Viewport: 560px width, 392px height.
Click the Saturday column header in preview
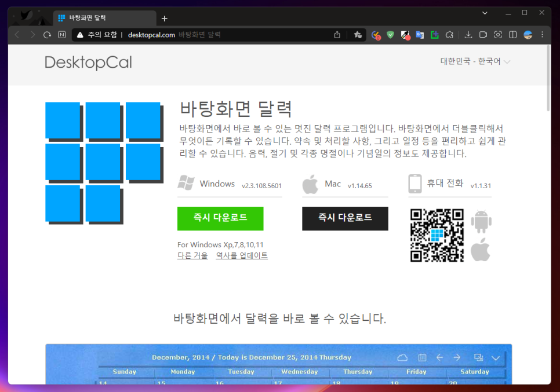(474, 372)
